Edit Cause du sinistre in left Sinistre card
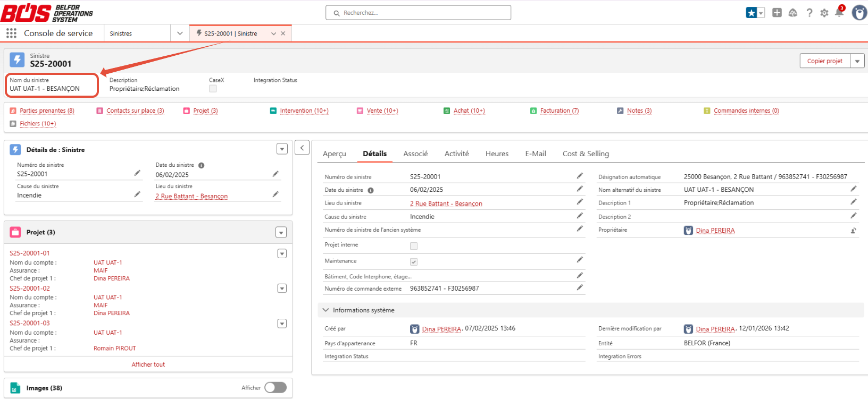868x399 pixels. tap(137, 194)
